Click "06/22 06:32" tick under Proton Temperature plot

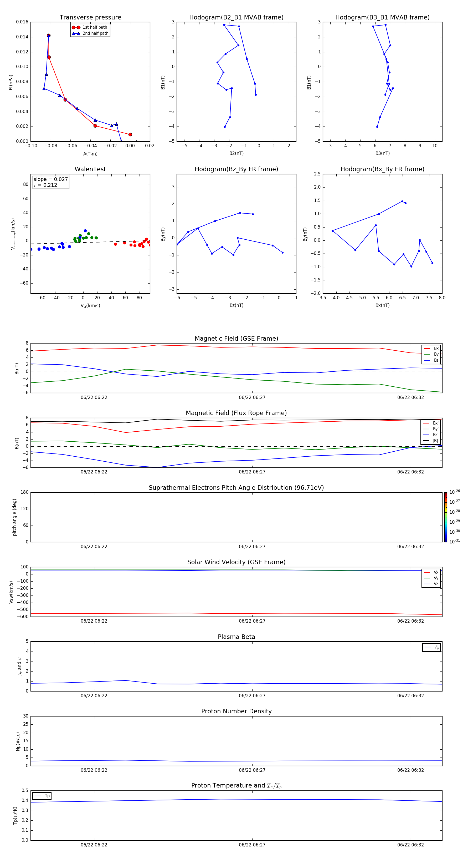click(410, 845)
